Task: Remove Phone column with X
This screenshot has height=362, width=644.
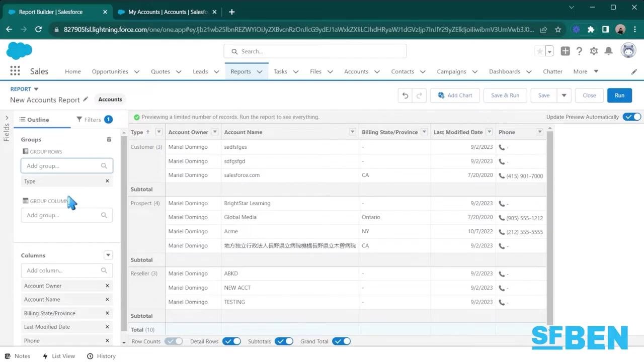Action: [x=107, y=340]
